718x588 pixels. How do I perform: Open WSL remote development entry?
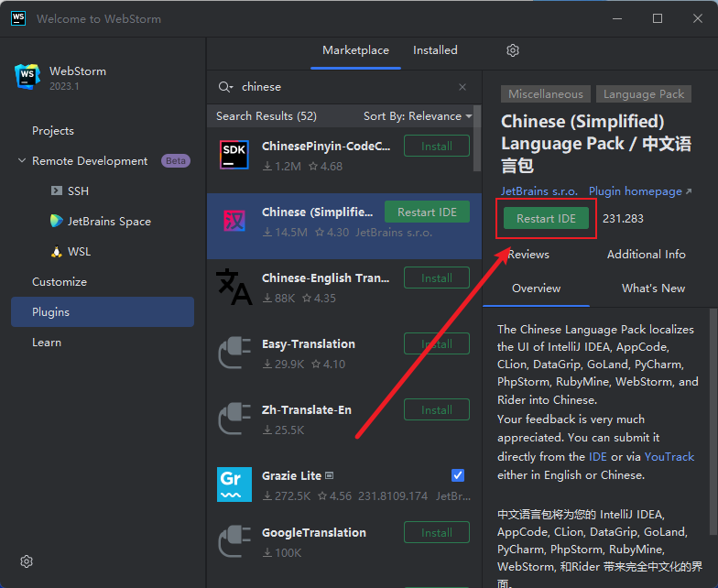coord(71,251)
